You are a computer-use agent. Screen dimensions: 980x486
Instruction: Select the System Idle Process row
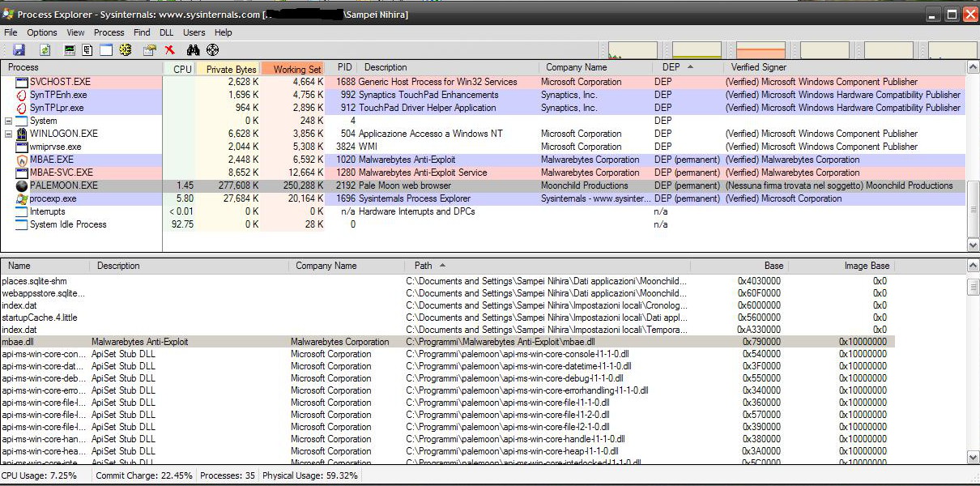tap(483, 224)
